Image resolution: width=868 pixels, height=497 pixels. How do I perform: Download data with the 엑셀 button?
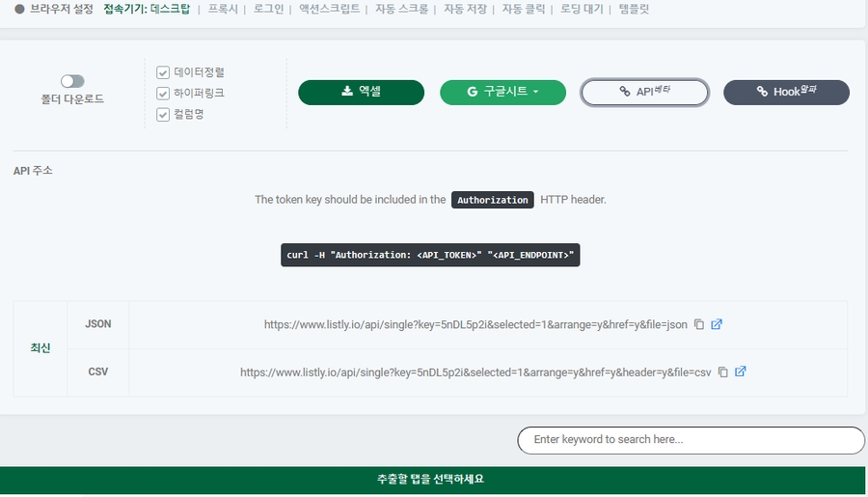tap(361, 92)
